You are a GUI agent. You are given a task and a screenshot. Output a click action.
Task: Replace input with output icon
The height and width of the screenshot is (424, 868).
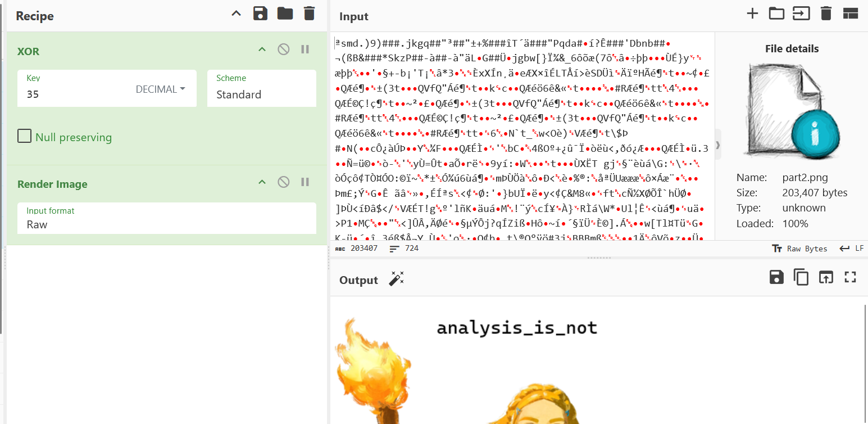click(x=825, y=277)
